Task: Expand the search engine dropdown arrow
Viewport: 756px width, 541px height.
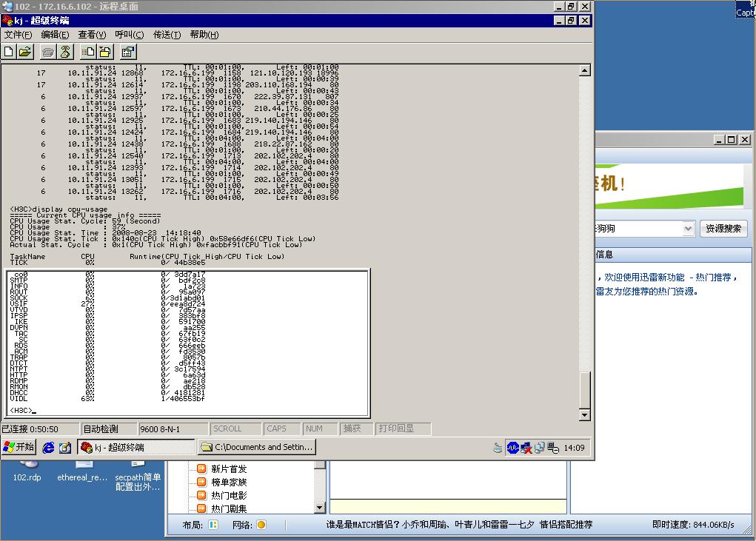Action: (x=687, y=229)
